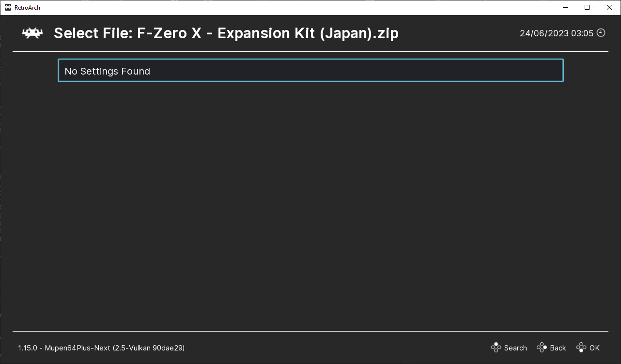Screen dimensions: 621x364
Task: Maximize the RetroArch window
Action: tap(587, 7)
